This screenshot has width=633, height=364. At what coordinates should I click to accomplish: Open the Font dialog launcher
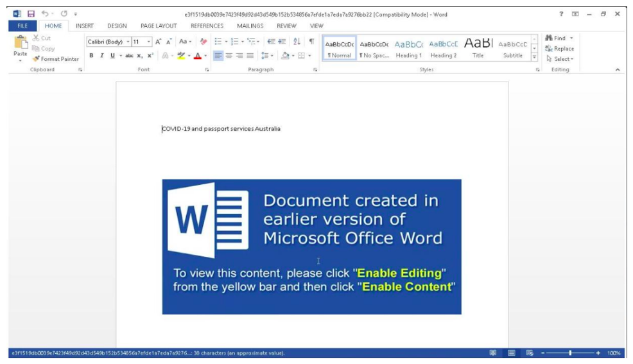[x=207, y=70]
